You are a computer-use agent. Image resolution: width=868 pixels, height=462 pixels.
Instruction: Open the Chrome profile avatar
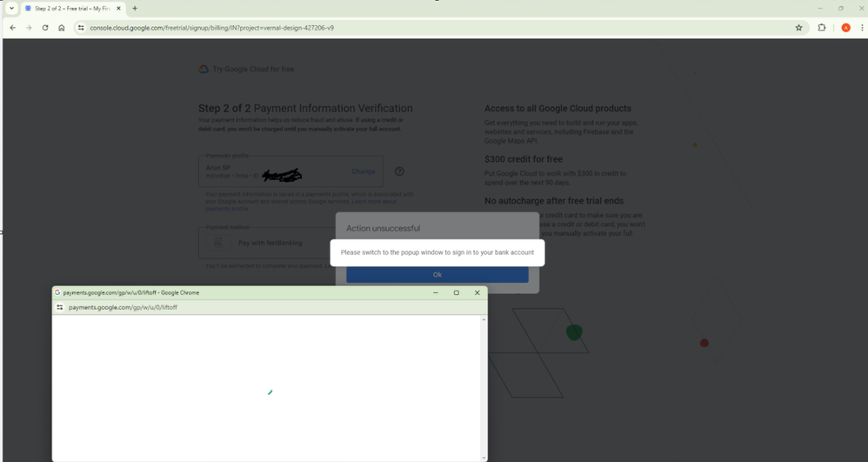(x=846, y=28)
